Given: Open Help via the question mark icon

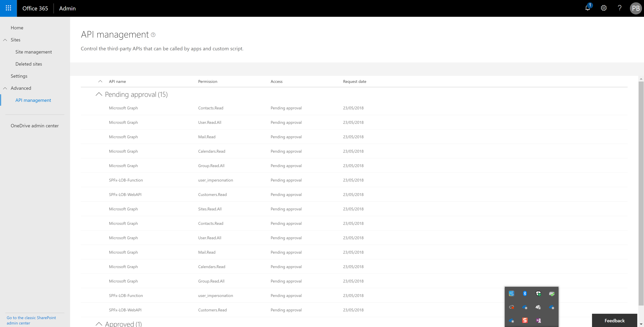Looking at the screenshot, I should coord(620,8).
